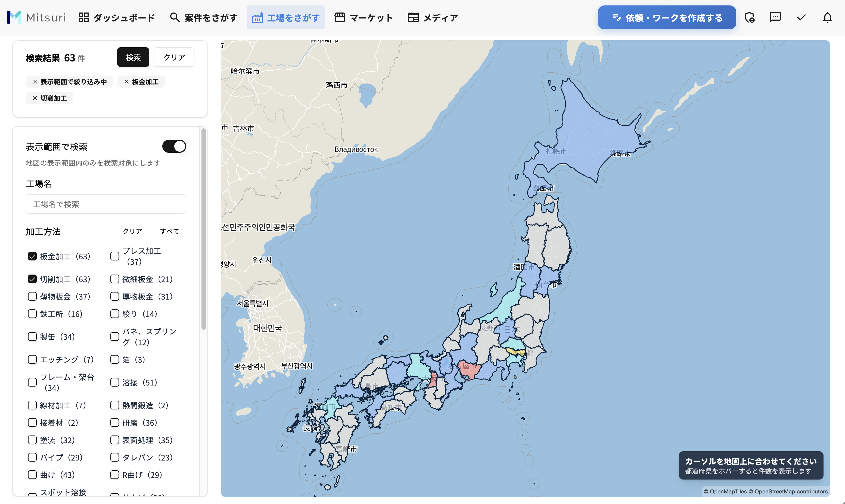Check the プレス加工 checkbox
Image resolution: width=845 pixels, height=504 pixels.
pyautogui.click(x=115, y=256)
